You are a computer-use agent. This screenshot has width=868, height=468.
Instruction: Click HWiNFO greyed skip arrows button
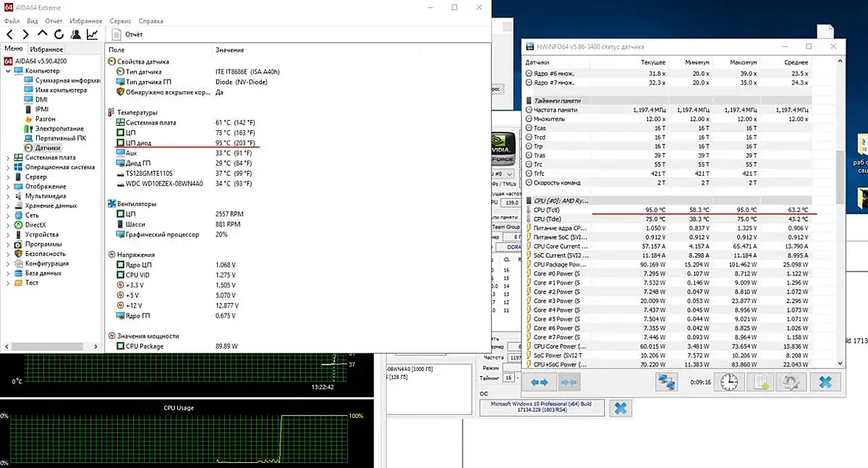click(x=568, y=382)
